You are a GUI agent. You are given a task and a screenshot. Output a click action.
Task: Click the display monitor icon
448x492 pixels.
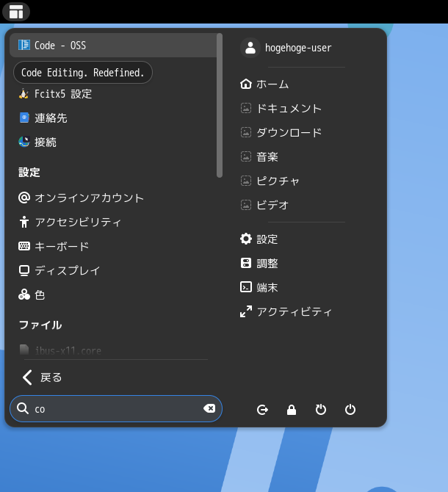pos(24,270)
